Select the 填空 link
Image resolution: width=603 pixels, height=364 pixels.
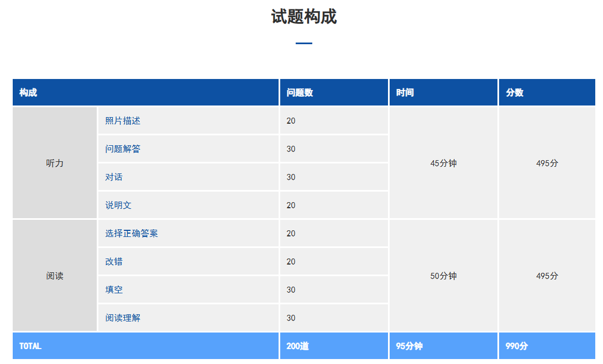click(x=114, y=289)
